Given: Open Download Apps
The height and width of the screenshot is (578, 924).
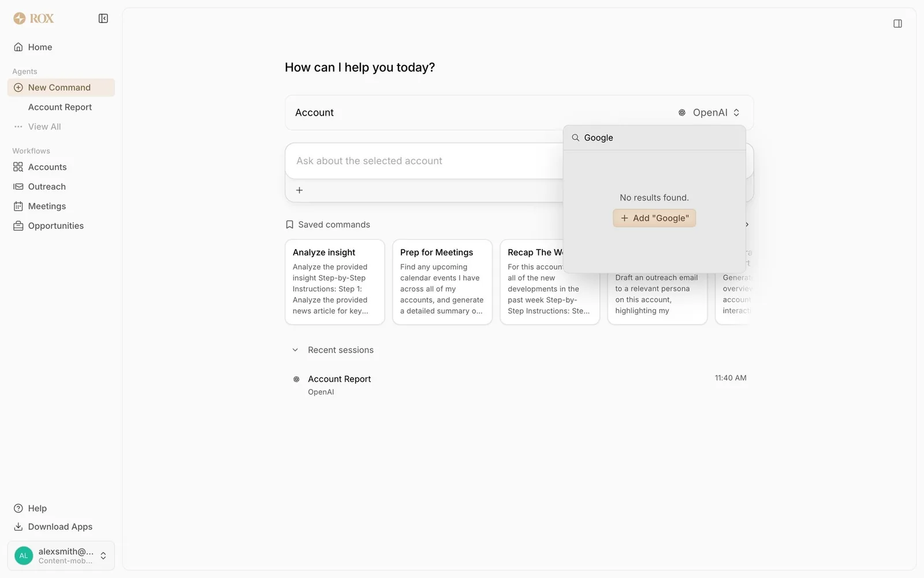Looking at the screenshot, I should (x=61, y=527).
